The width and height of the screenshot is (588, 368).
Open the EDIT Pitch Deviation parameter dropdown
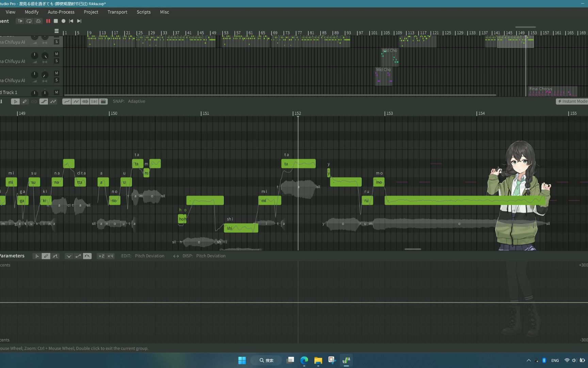point(149,256)
